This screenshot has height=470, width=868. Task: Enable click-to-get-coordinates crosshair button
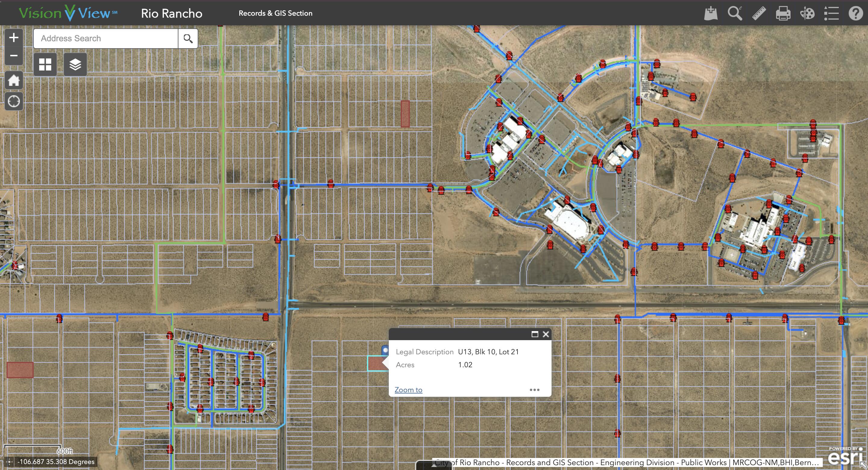(9, 462)
